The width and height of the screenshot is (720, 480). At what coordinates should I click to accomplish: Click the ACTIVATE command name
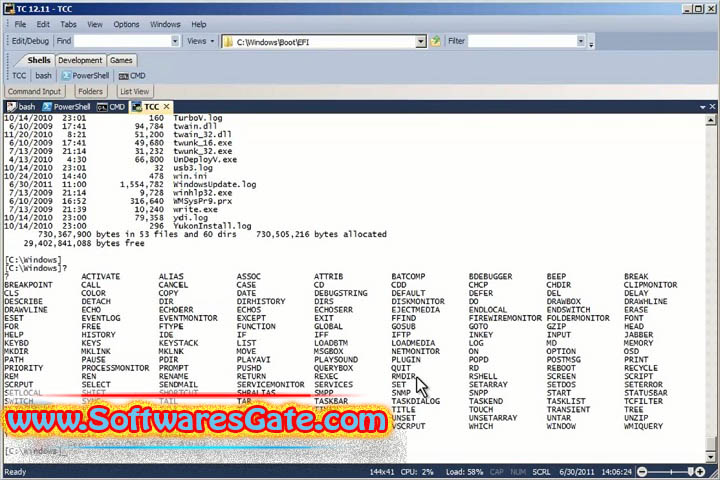click(x=101, y=277)
